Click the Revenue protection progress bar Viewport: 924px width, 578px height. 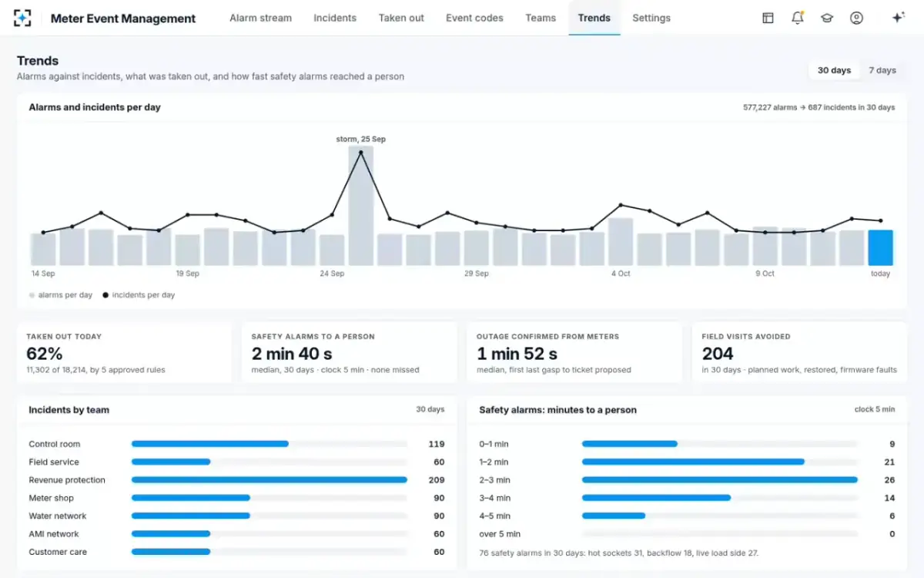(269, 480)
